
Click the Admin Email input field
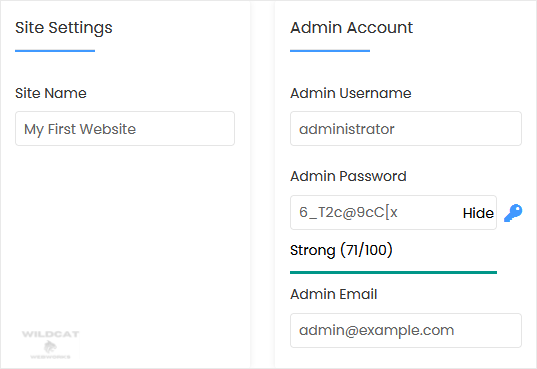click(406, 330)
